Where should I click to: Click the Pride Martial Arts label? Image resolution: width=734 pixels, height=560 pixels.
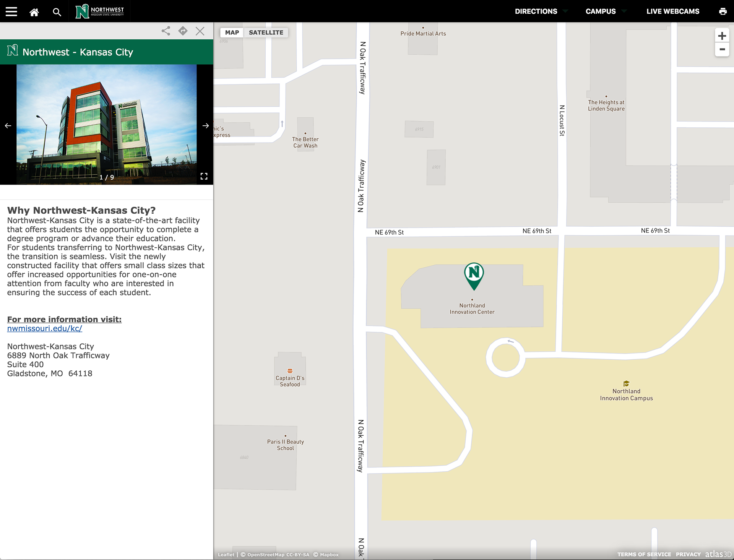423,34
